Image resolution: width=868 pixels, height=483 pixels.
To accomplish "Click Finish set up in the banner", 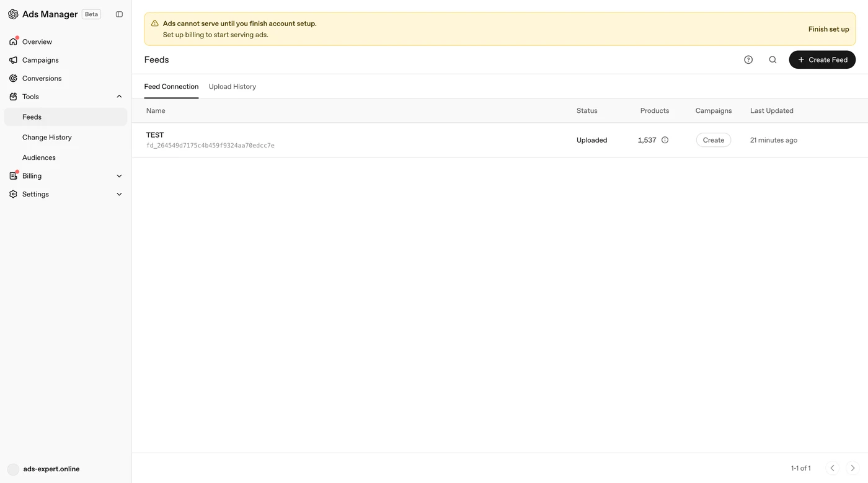I will (x=829, y=29).
